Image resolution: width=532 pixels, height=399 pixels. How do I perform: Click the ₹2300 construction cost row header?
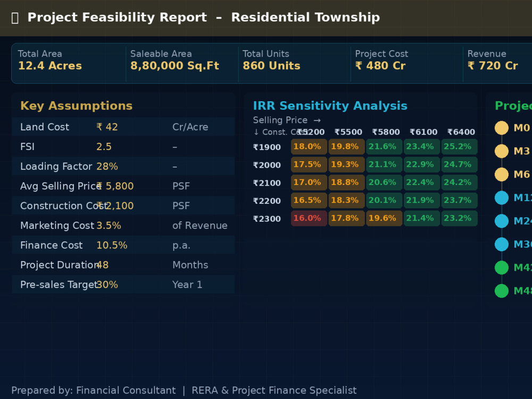tap(267, 219)
